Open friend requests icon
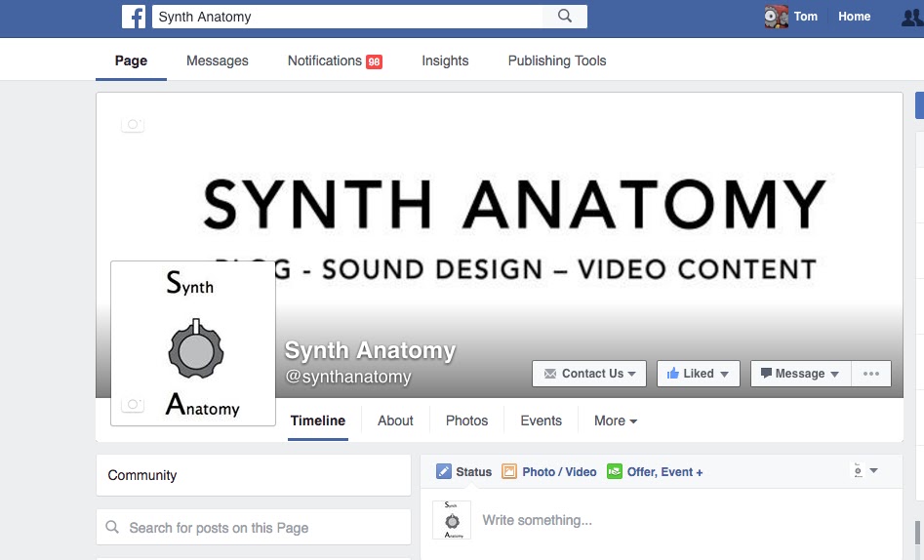This screenshot has width=924, height=560. coord(912,18)
